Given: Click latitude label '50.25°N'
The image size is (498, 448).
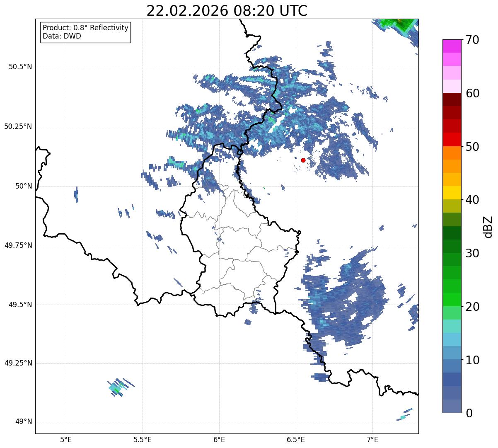Looking at the screenshot, I should [18, 126].
